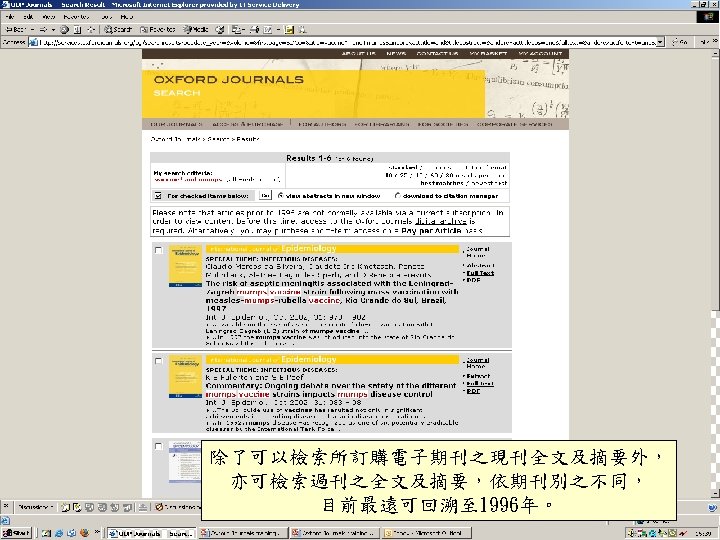The height and width of the screenshot is (540, 720).
Task: Click the scrollbar up arrow
Action: click(715, 53)
